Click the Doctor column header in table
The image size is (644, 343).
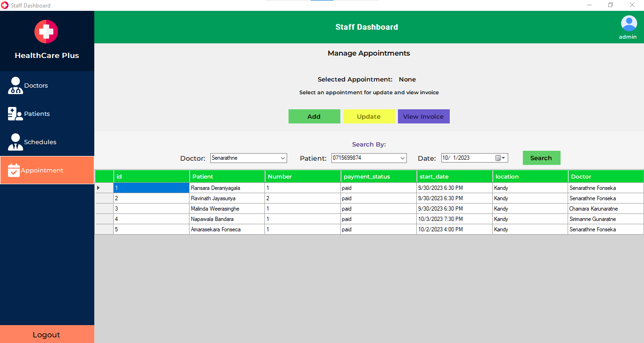606,177
